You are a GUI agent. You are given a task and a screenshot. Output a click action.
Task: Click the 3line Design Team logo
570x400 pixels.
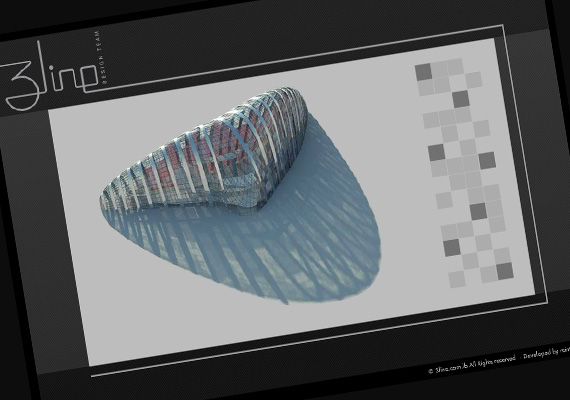coord(53,71)
